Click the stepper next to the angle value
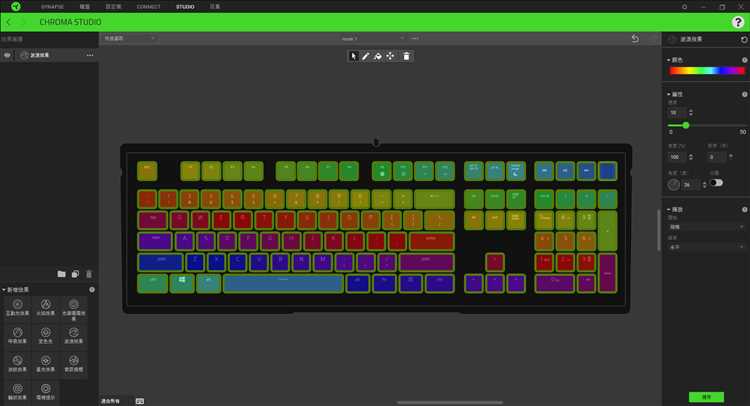 point(704,184)
